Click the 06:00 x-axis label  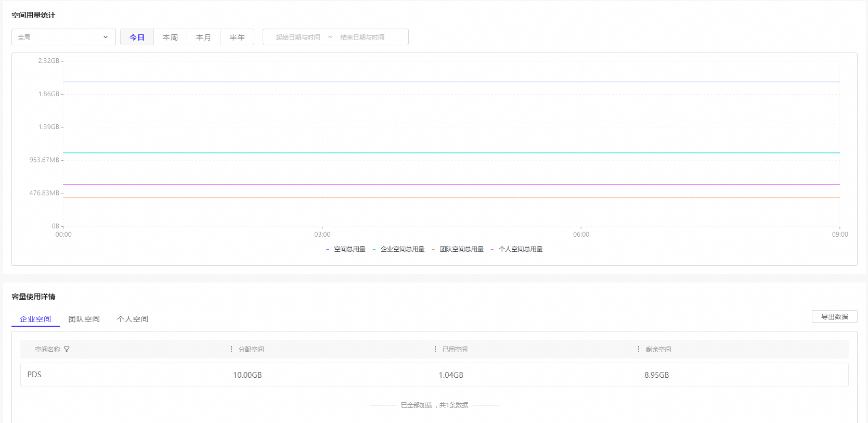point(581,235)
